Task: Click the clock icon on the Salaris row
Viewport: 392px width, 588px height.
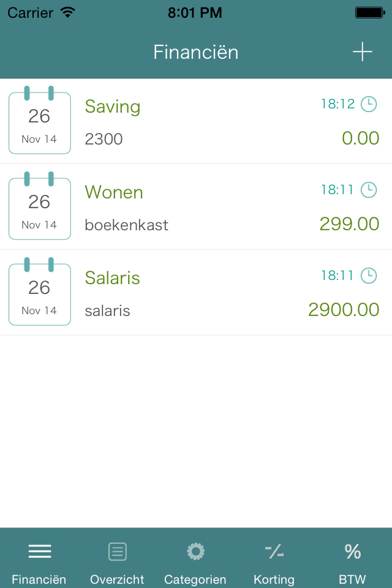Action: (368, 276)
